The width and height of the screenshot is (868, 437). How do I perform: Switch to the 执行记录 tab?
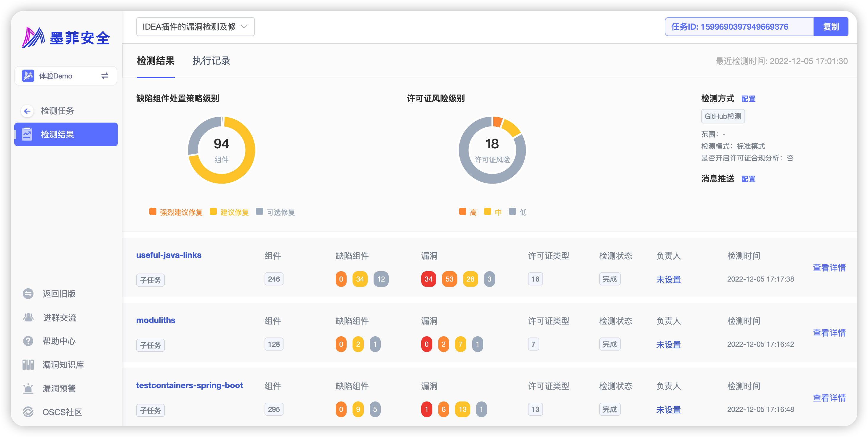click(211, 61)
